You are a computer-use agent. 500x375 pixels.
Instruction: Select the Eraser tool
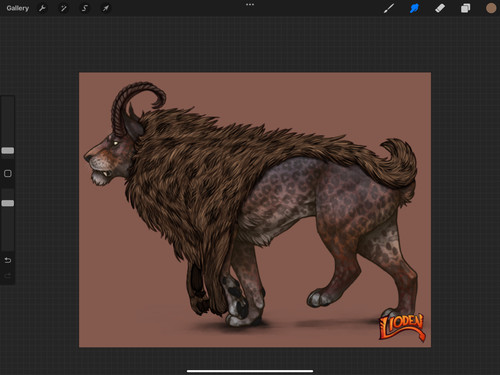(440, 8)
